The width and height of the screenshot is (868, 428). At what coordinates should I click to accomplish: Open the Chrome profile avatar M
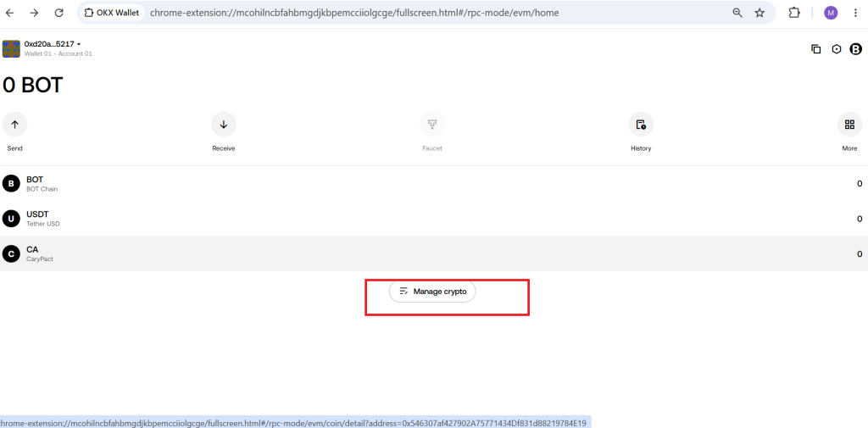[x=831, y=13]
